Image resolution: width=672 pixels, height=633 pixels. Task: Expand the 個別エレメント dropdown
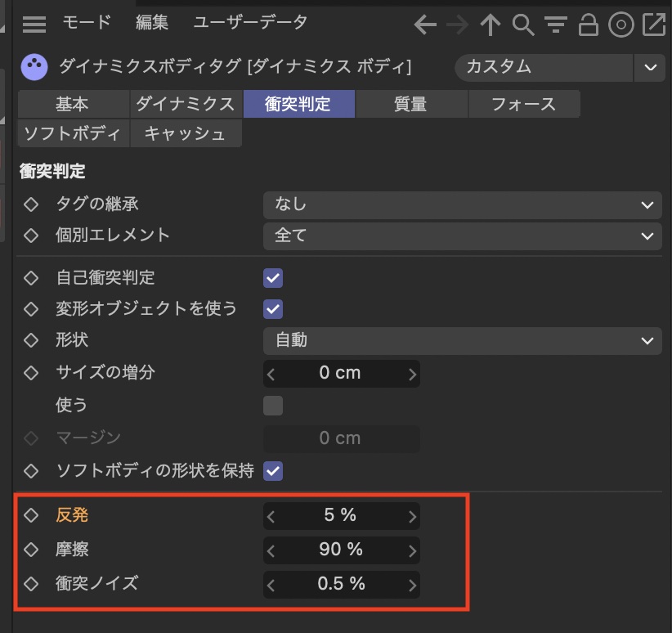[x=462, y=236]
